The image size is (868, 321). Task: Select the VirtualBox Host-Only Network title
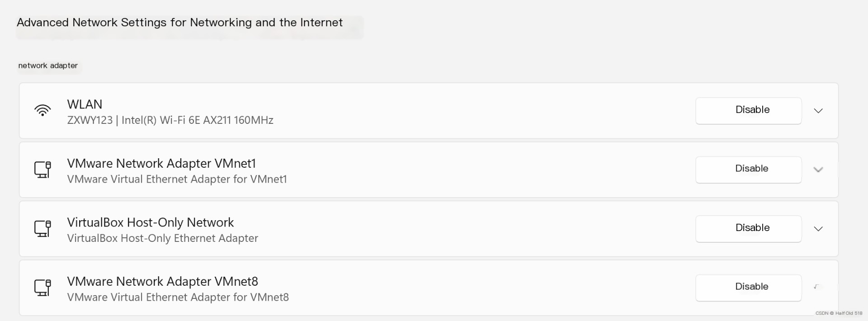tap(151, 222)
